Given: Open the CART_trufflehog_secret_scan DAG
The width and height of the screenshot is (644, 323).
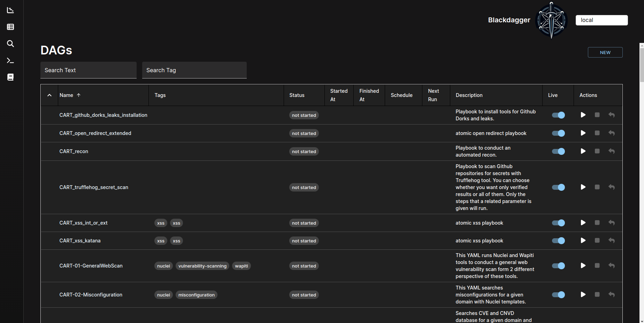Looking at the screenshot, I should (94, 187).
